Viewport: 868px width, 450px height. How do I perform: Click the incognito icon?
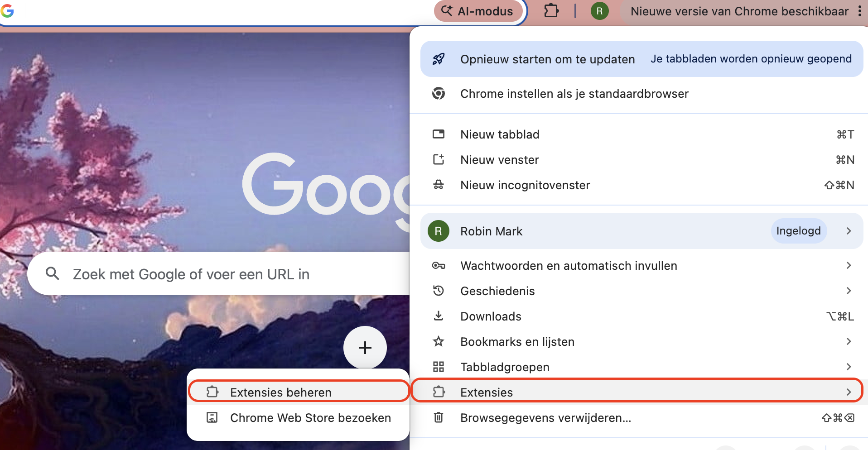(439, 185)
